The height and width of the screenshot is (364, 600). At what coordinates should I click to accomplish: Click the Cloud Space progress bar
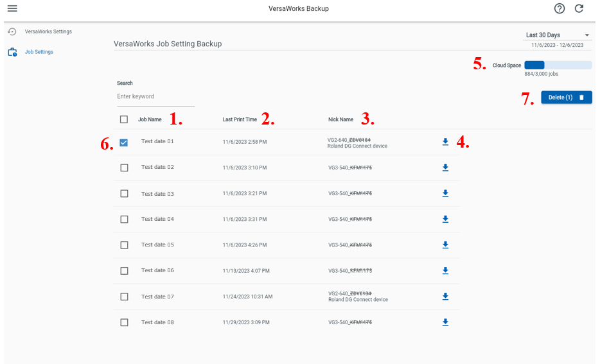[x=558, y=65]
